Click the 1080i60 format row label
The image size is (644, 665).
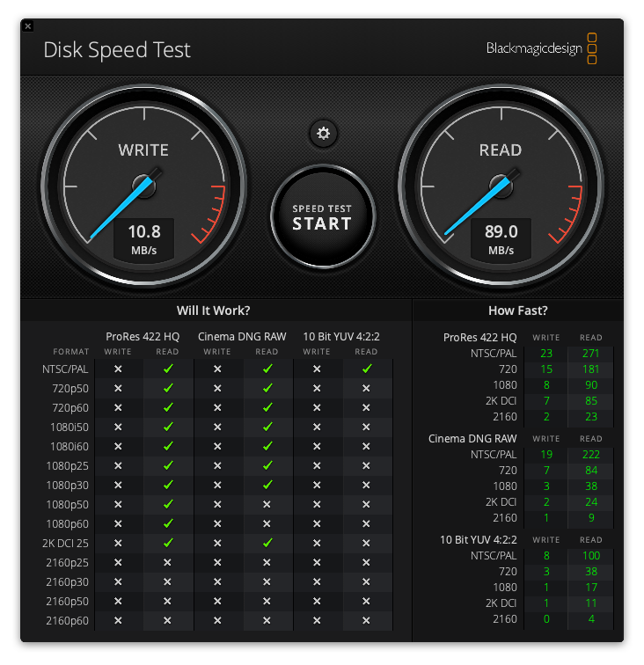coord(70,447)
